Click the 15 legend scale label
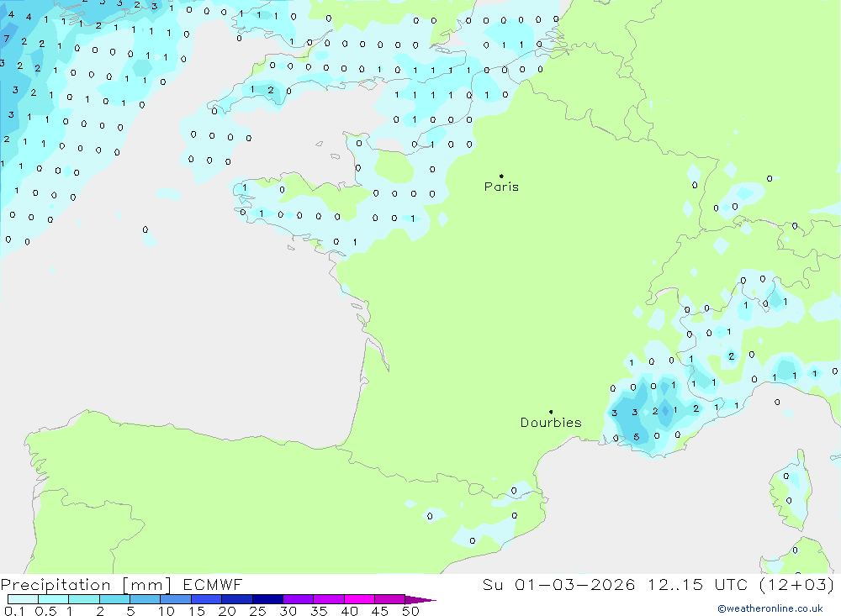The image size is (841, 616). pos(197,611)
